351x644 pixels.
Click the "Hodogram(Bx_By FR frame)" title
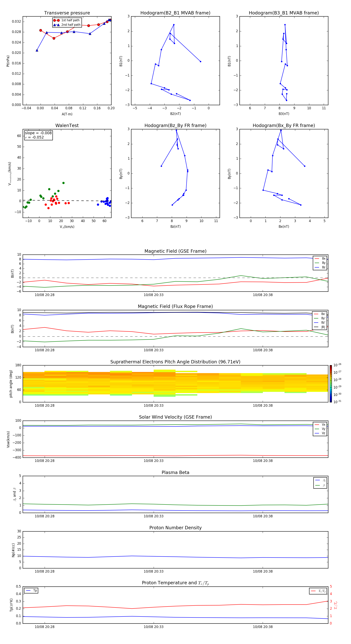[284, 125]
